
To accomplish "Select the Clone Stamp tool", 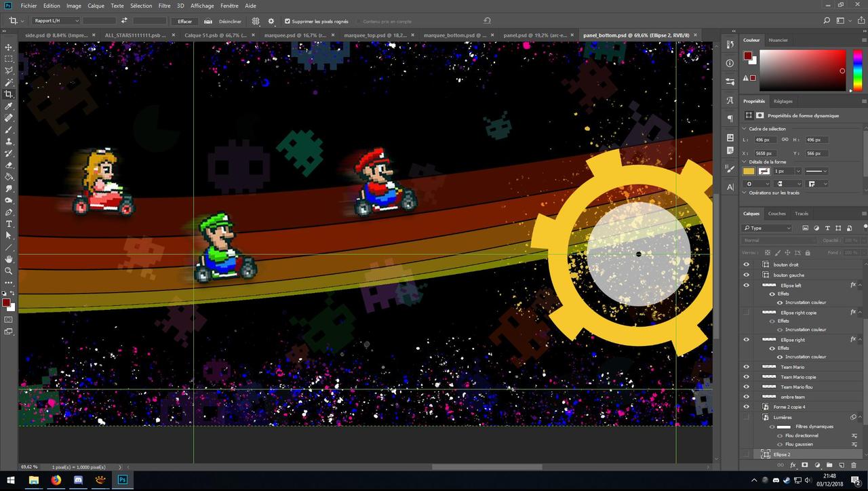I will click(x=9, y=141).
